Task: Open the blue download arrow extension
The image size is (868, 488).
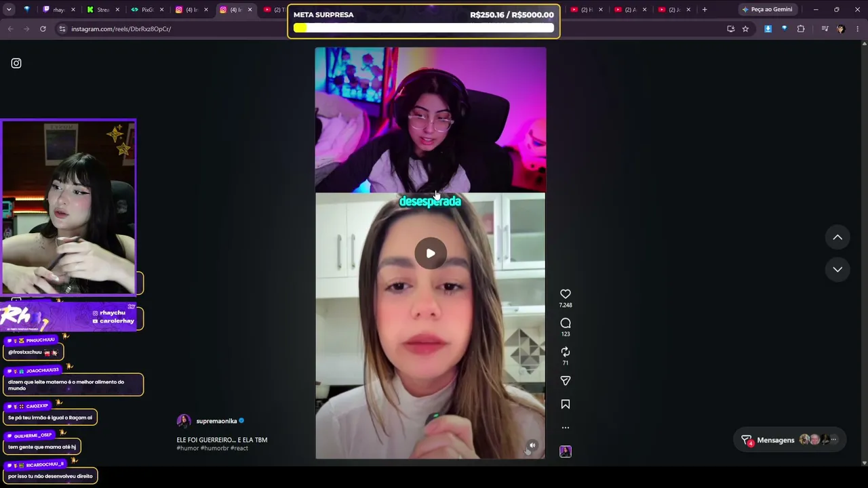Action: (768, 29)
